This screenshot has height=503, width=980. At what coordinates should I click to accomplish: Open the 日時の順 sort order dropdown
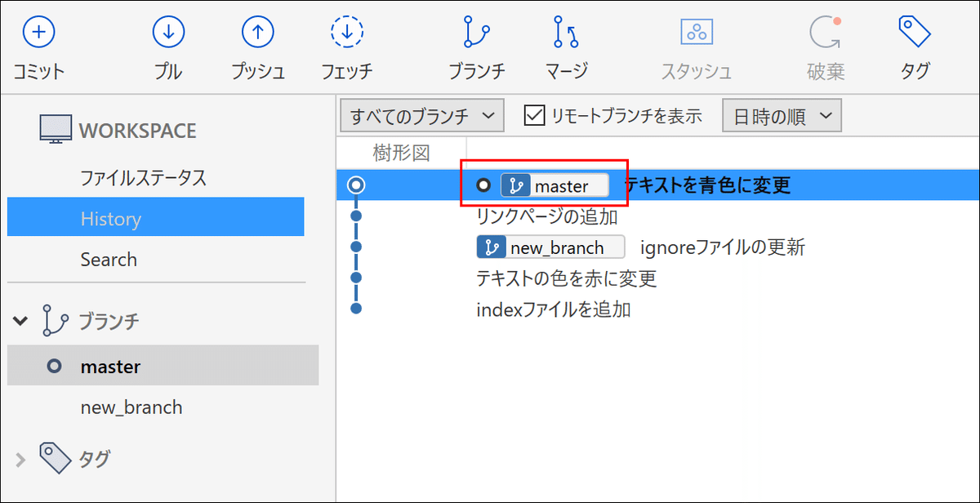coord(782,116)
